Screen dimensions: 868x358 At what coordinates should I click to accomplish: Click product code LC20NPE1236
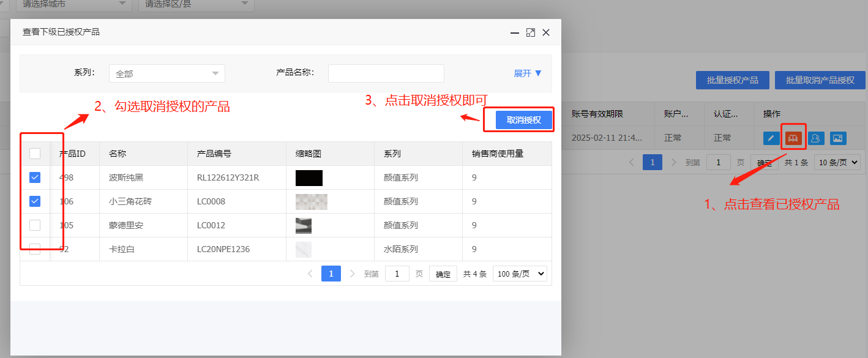(x=223, y=249)
